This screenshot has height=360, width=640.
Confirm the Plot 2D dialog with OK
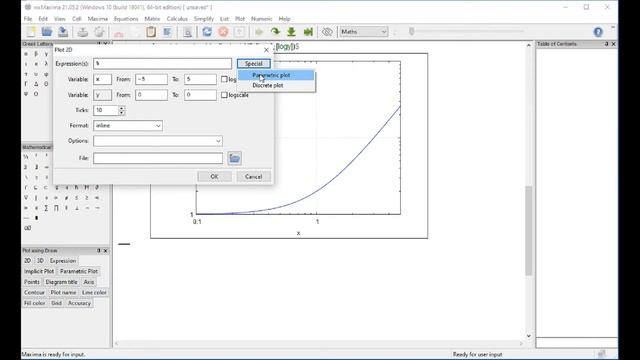[214, 177]
